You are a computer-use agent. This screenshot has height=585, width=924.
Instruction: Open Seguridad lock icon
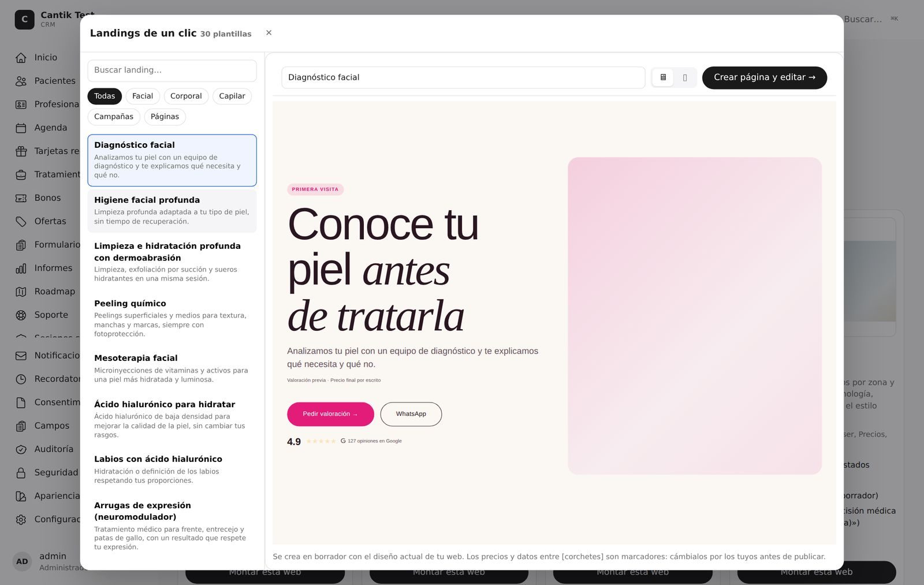(x=21, y=472)
